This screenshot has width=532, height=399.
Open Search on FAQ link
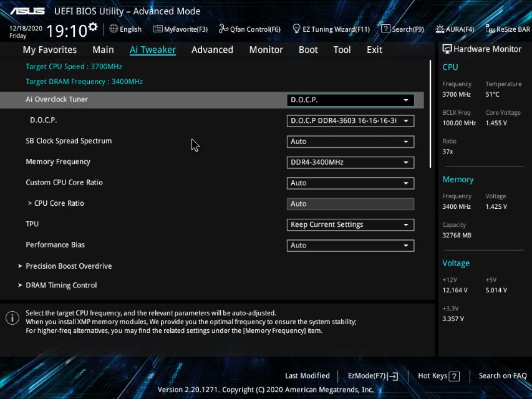click(x=503, y=375)
